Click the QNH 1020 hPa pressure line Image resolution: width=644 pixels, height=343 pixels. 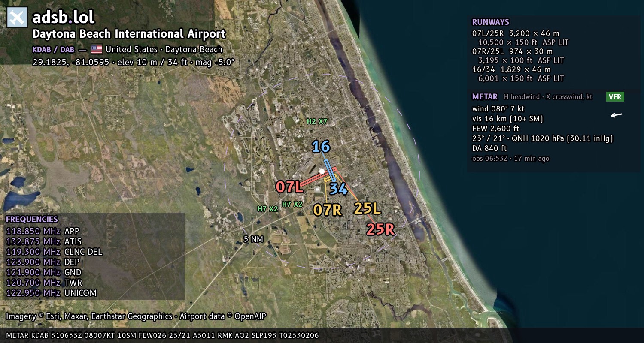[542, 138]
